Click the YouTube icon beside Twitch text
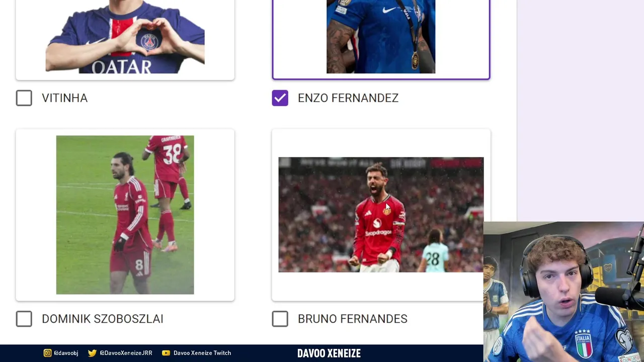 pos(166,353)
